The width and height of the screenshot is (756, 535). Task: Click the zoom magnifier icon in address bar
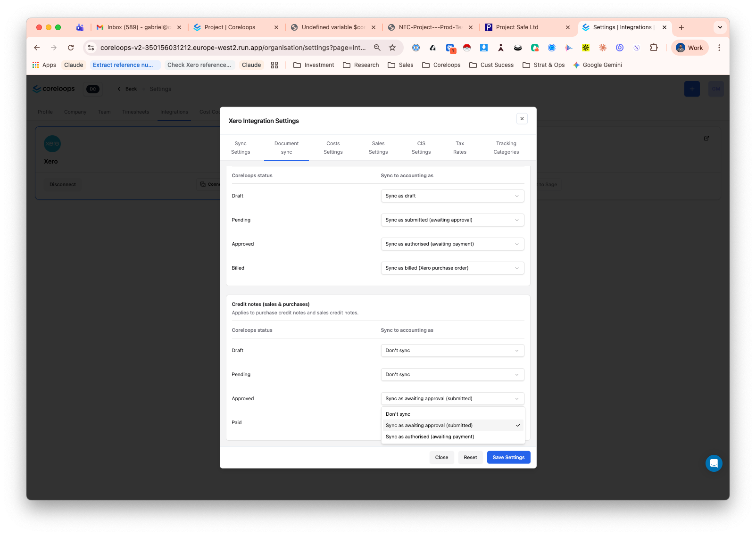[377, 48]
